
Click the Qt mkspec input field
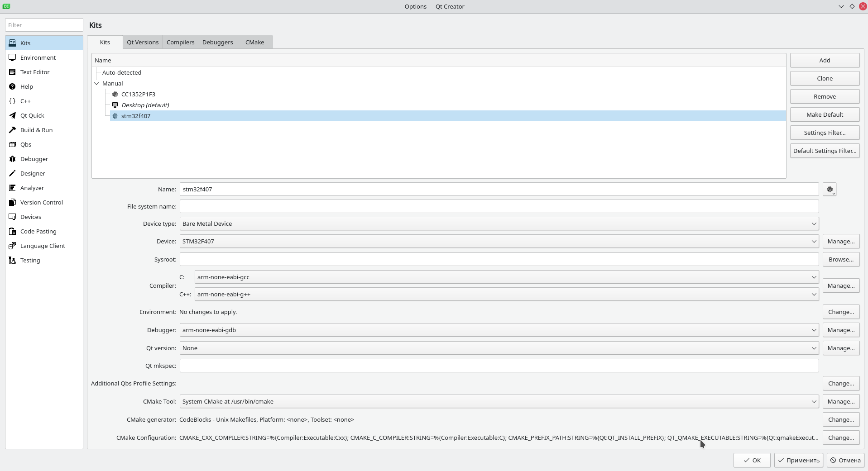(499, 366)
